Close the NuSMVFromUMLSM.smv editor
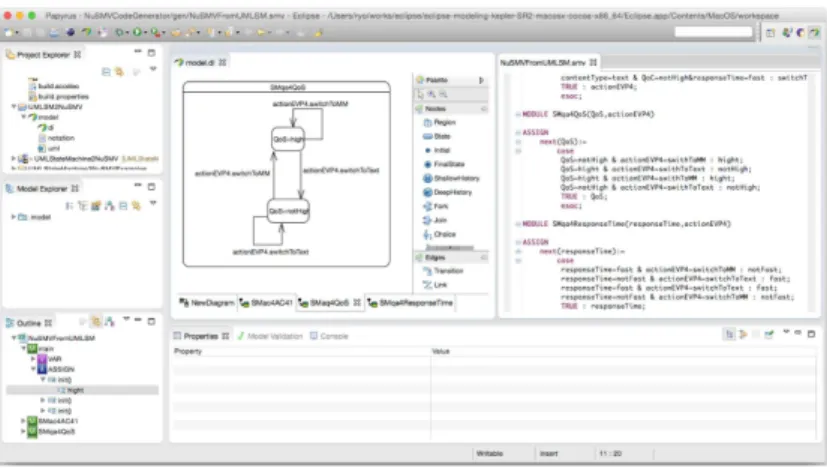 pos(593,62)
